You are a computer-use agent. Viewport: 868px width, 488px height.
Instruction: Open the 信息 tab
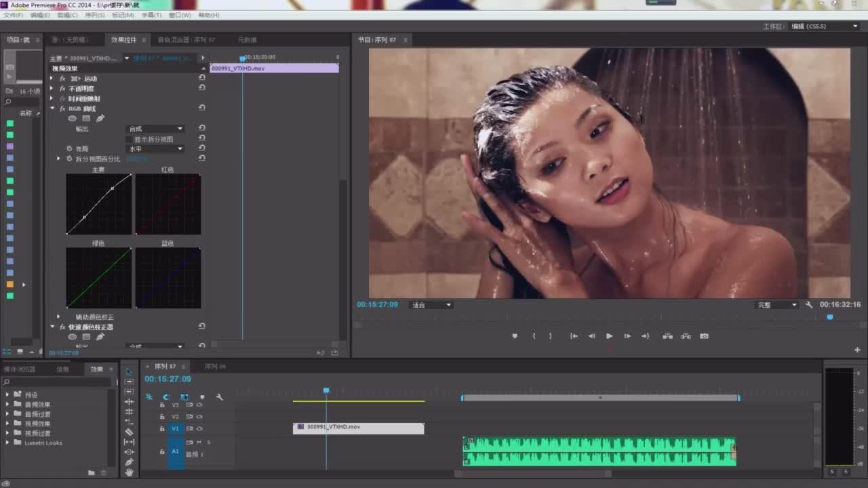62,369
